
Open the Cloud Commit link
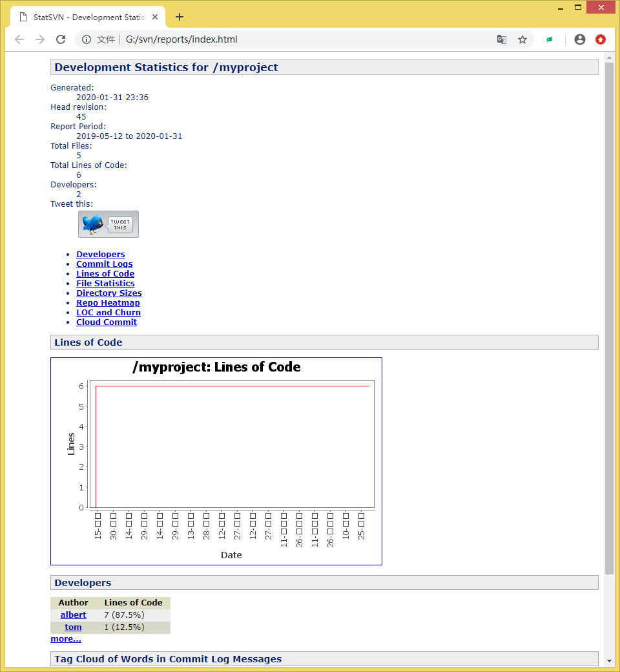click(x=107, y=322)
